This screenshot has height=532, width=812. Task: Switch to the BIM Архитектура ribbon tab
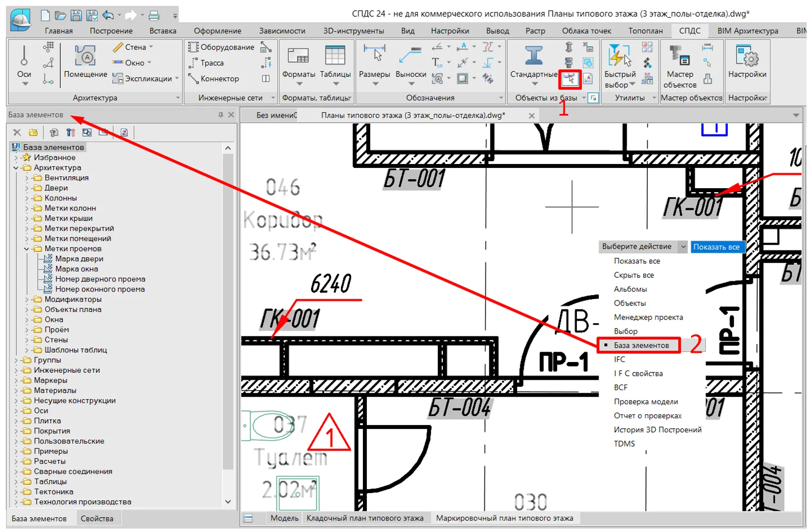pos(747,31)
